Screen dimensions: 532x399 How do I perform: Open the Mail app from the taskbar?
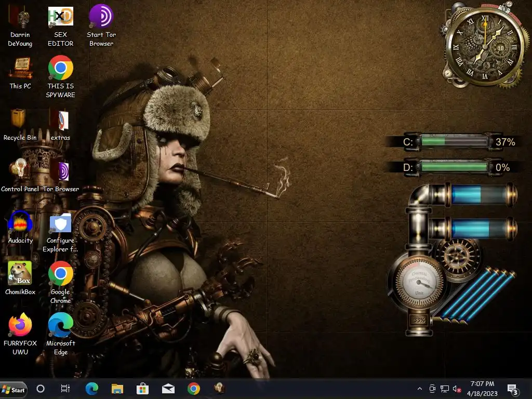click(x=168, y=389)
